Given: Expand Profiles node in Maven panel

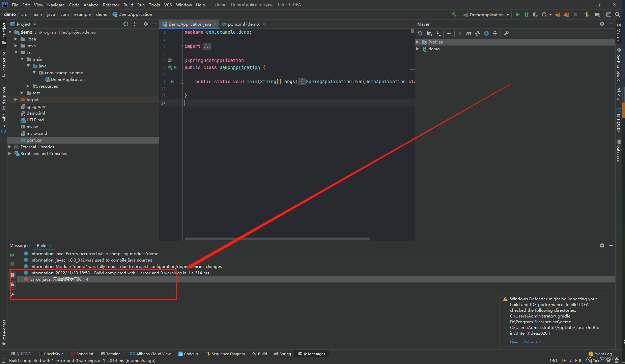Looking at the screenshot, I should coord(418,42).
